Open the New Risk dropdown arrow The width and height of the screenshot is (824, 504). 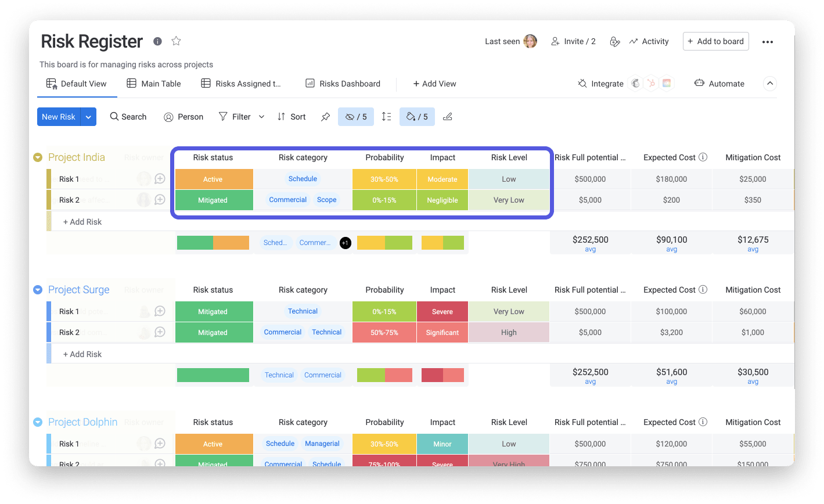coord(88,117)
